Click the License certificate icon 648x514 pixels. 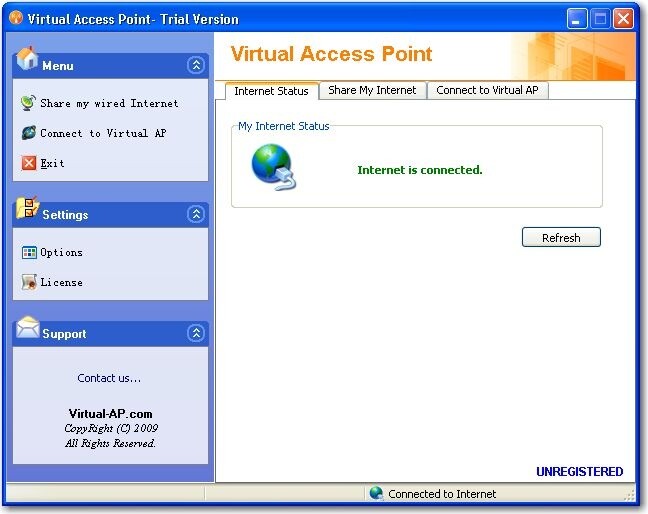point(29,282)
